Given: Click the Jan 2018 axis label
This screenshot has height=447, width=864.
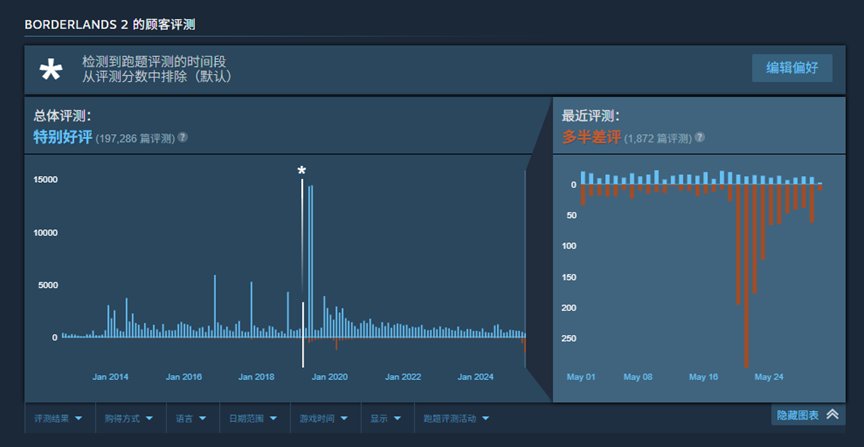Looking at the screenshot, I should pyautogui.click(x=256, y=378).
